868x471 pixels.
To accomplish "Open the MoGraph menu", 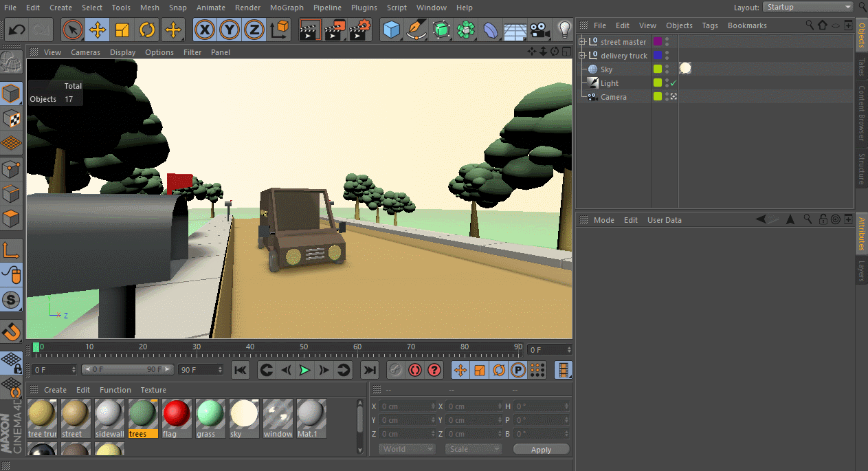I will tap(287, 8).
